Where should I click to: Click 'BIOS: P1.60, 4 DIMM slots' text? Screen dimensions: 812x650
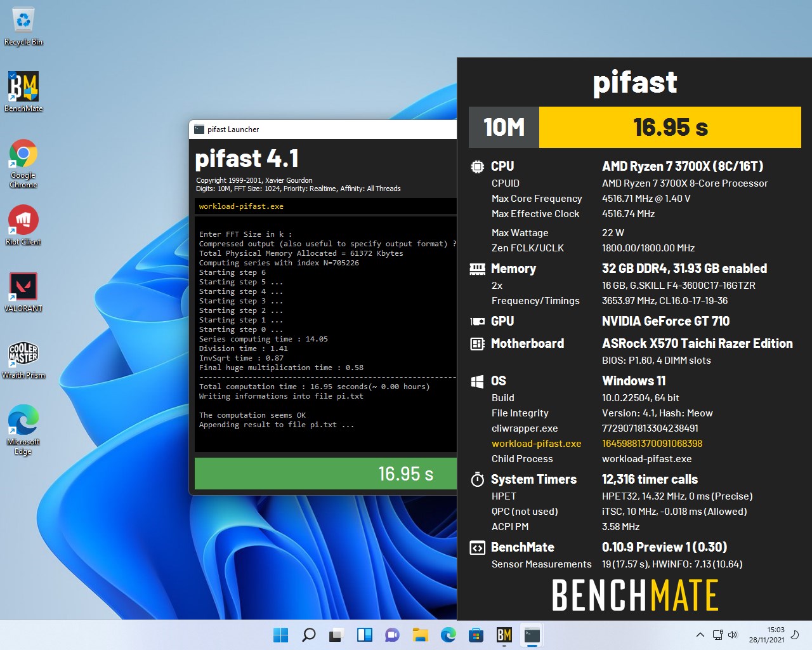[656, 361]
